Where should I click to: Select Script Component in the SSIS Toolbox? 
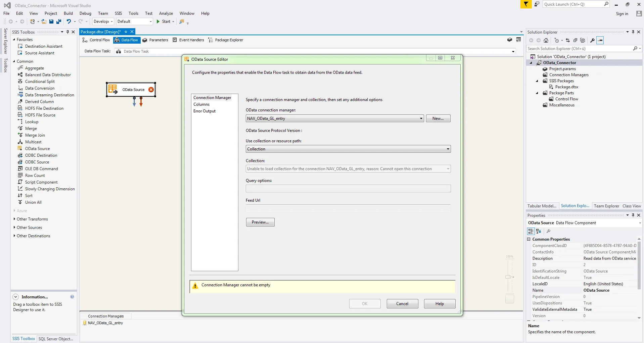[x=41, y=182]
